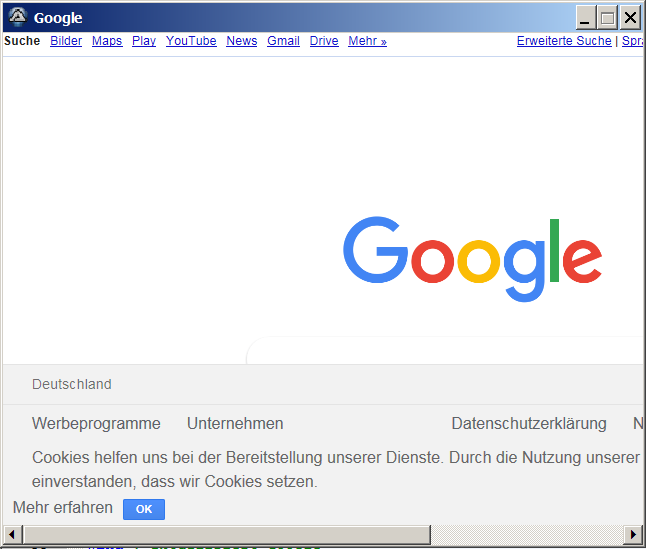Open Erweiterte Suche
646x549 pixels.
pos(563,41)
